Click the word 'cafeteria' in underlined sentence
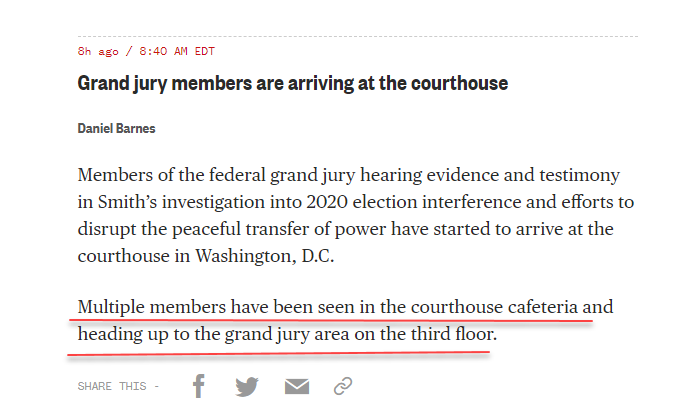Screen dimensions: 679x414 pyautogui.click(x=543, y=307)
